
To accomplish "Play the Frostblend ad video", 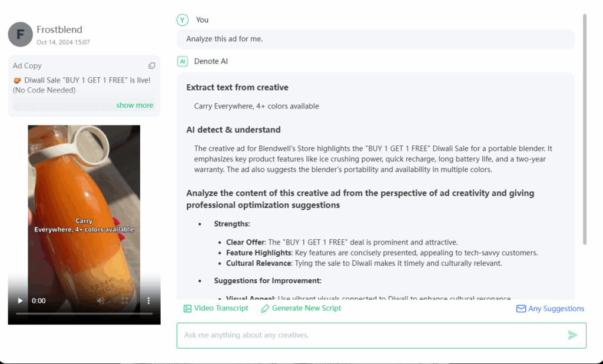I will (21, 300).
